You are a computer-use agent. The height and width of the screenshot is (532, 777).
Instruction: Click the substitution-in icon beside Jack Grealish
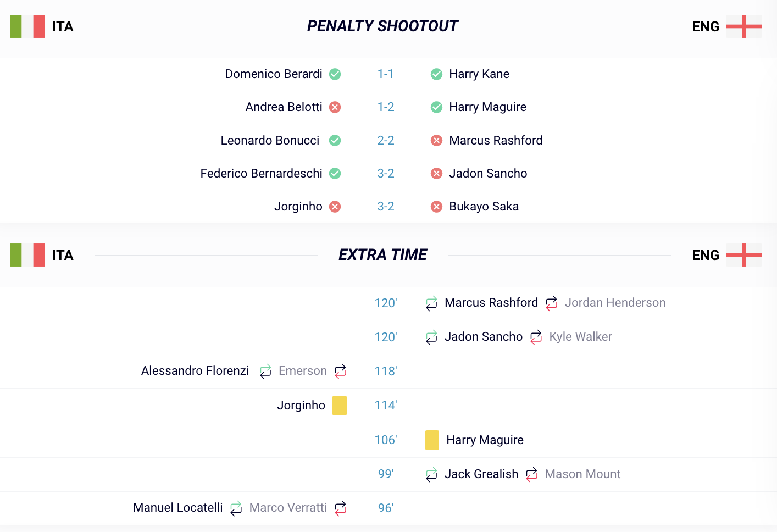[x=432, y=474]
